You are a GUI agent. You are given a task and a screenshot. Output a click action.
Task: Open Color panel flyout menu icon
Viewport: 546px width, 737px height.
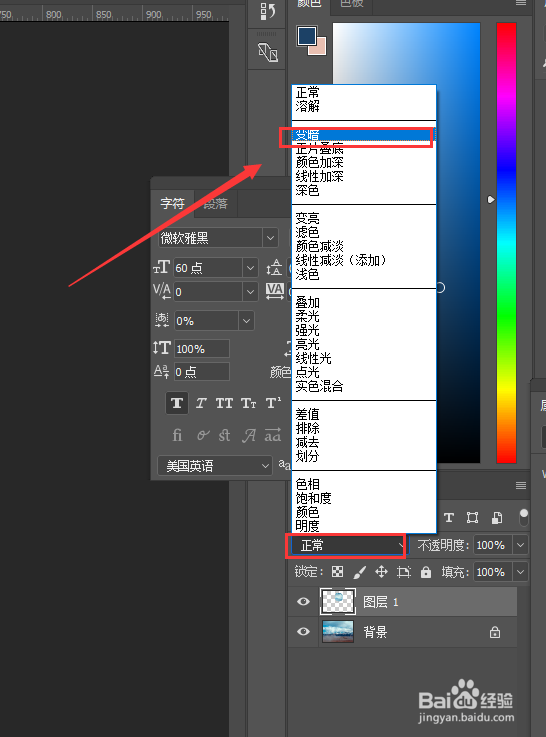coord(521,3)
